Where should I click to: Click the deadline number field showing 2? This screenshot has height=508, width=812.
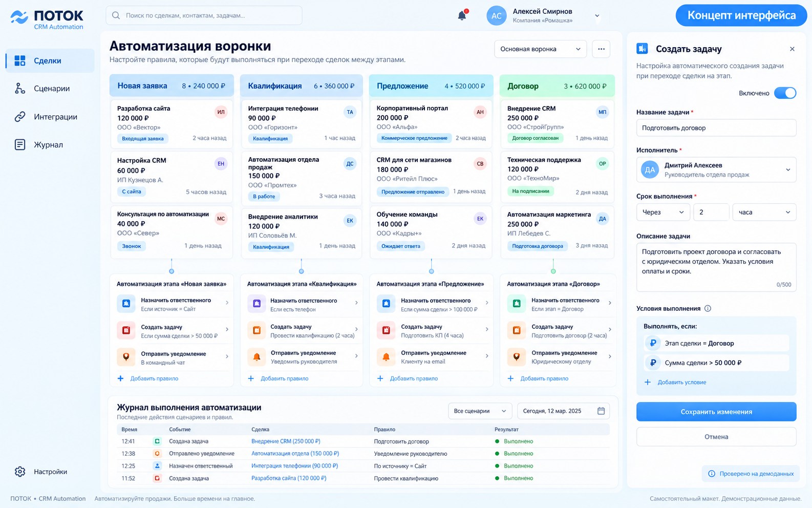point(711,212)
